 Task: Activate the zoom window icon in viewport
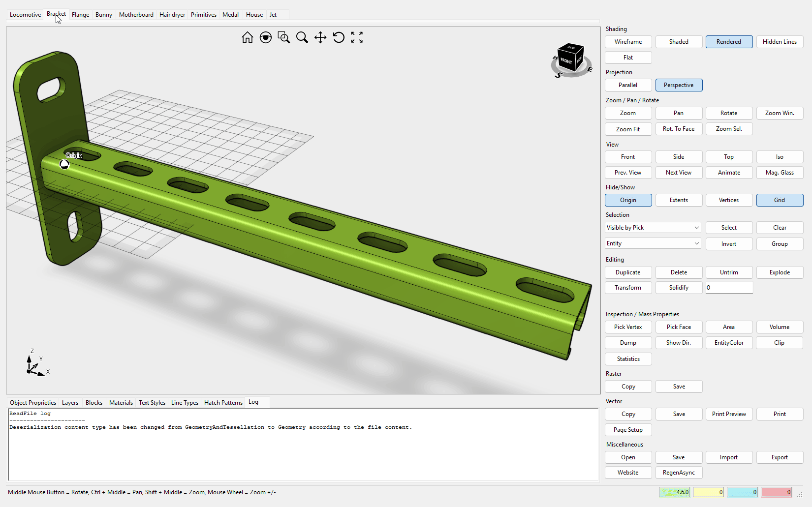[x=284, y=37]
